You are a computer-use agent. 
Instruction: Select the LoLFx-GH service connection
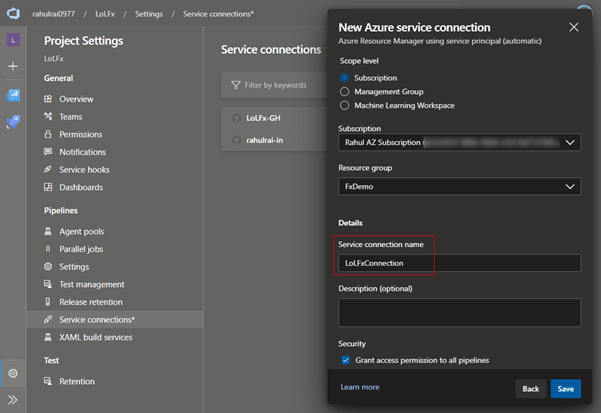click(263, 118)
